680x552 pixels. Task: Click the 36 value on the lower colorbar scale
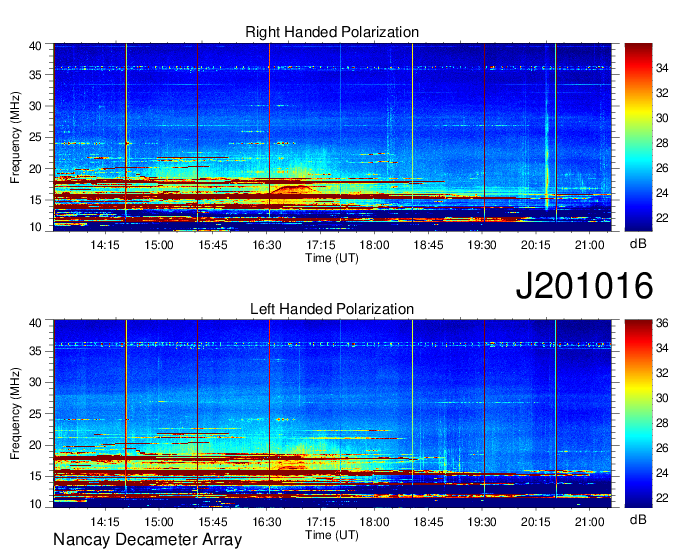(662, 323)
